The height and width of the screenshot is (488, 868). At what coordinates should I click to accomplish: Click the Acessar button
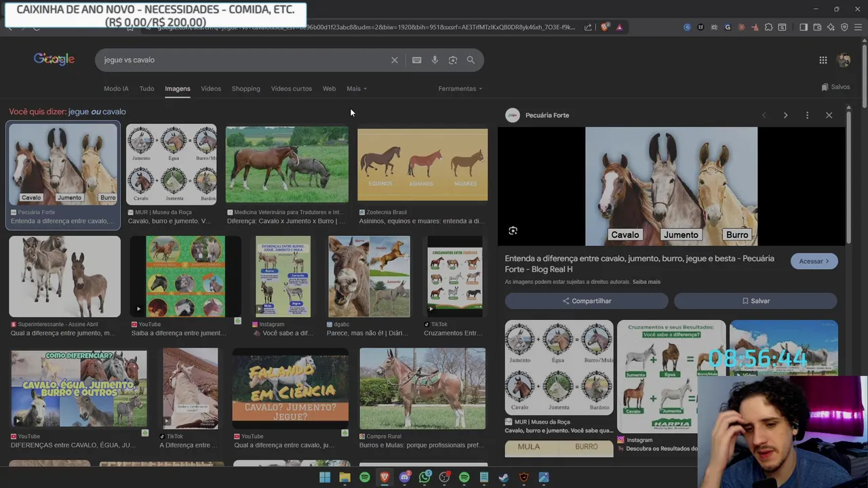click(x=814, y=261)
